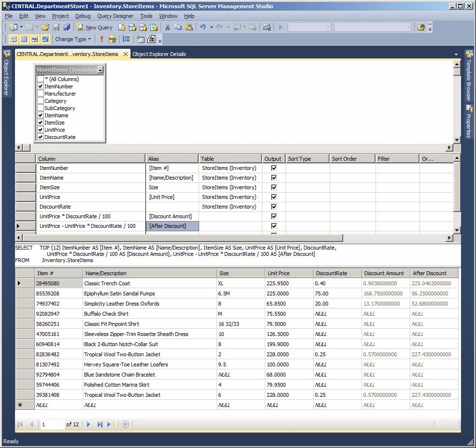Check the Manufacturer column checkbox
476x448 pixels.
pyautogui.click(x=41, y=94)
